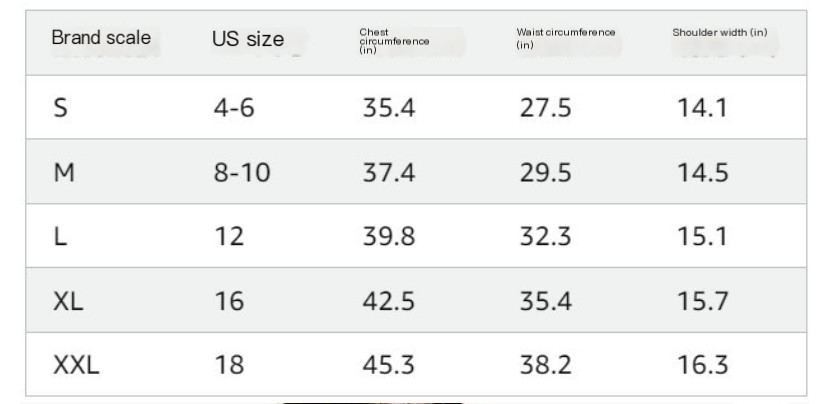Image resolution: width=834 pixels, height=404 pixels.
Task: Click the Brand scale column header
Action: [101, 38]
